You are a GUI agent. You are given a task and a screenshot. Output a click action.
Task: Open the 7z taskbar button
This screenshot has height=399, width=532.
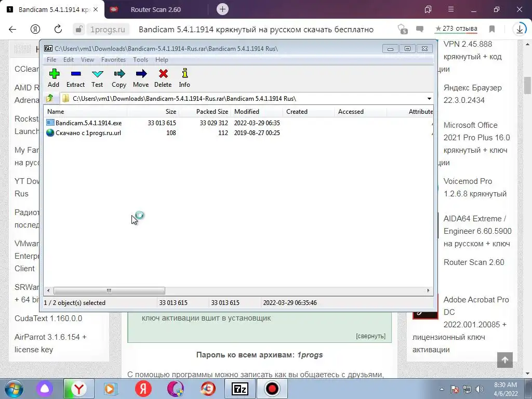coord(240,389)
